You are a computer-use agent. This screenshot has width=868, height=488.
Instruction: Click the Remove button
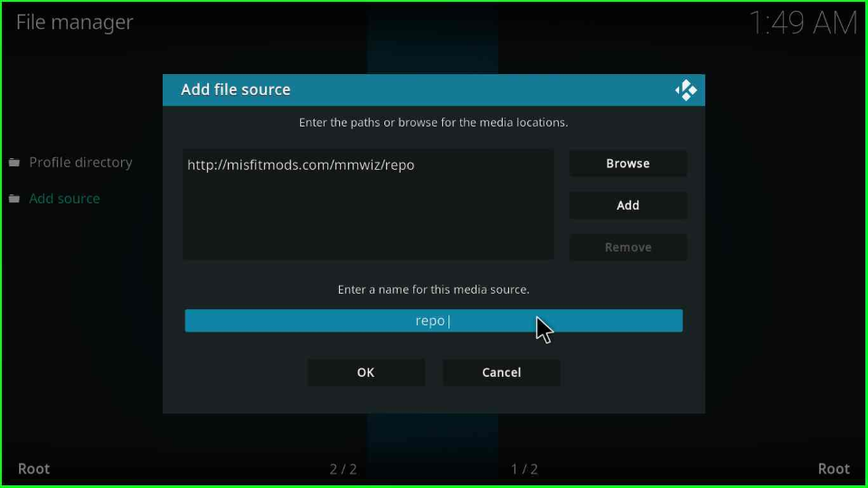coord(627,248)
